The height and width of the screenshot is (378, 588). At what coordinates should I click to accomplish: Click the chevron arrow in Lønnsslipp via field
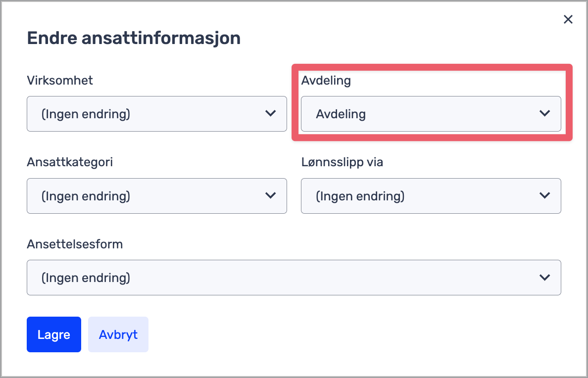tap(545, 195)
